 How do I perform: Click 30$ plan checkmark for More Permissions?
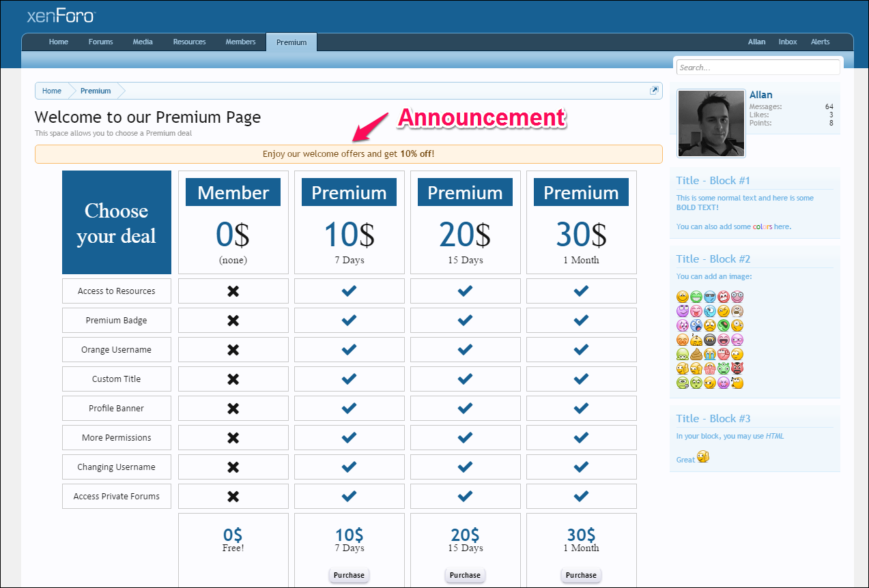point(581,437)
